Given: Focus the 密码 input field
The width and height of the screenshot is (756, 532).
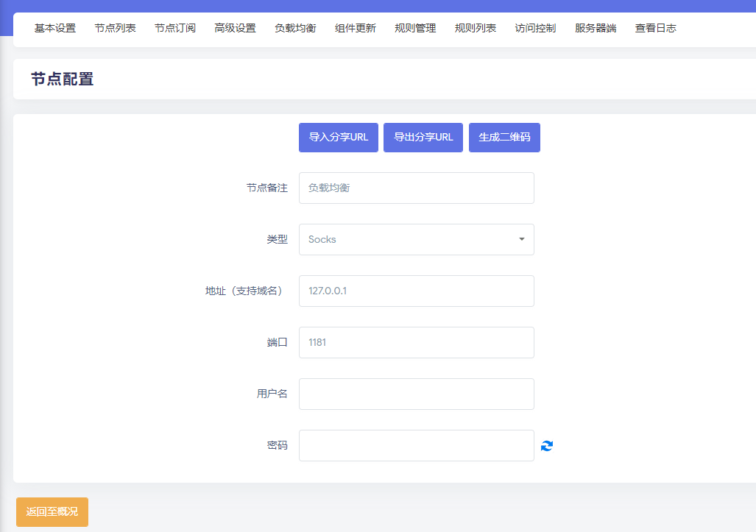Looking at the screenshot, I should (417, 446).
